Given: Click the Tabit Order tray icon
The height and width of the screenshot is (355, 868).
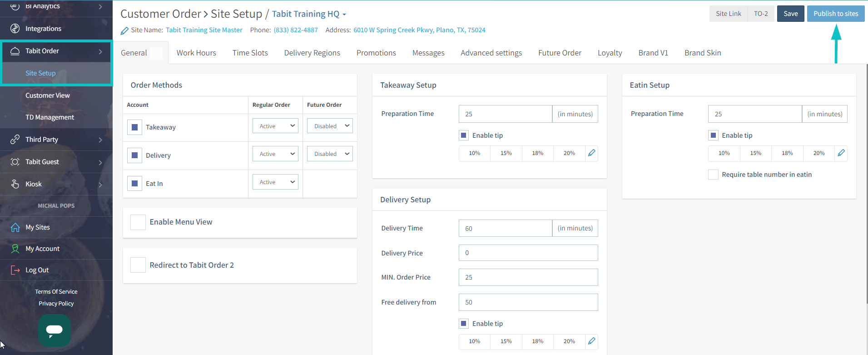Looking at the screenshot, I should coord(15,51).
